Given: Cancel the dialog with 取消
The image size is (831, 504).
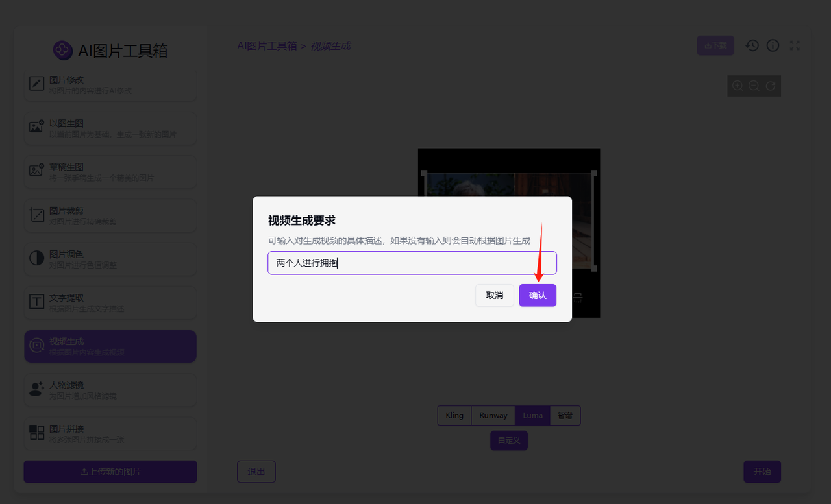Looking at the screenshot, I should click(x=495, y=295).
